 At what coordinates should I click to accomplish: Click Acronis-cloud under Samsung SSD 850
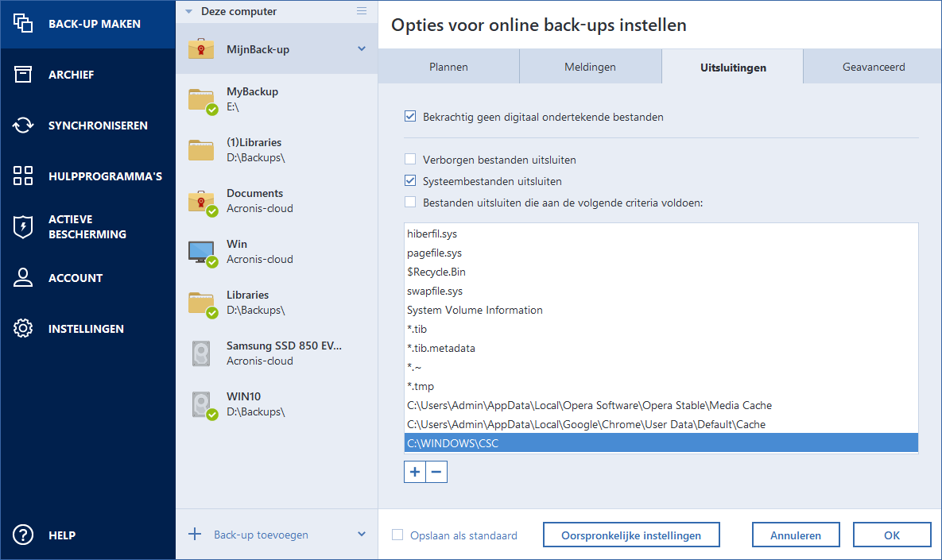(259, 361)
